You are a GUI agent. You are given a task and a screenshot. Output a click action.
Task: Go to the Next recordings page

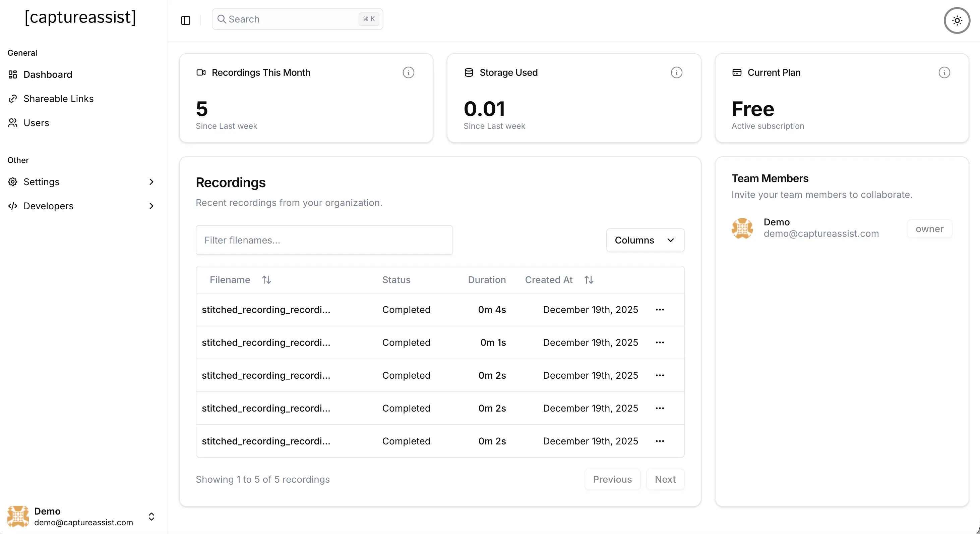click(x=665, y=479)
